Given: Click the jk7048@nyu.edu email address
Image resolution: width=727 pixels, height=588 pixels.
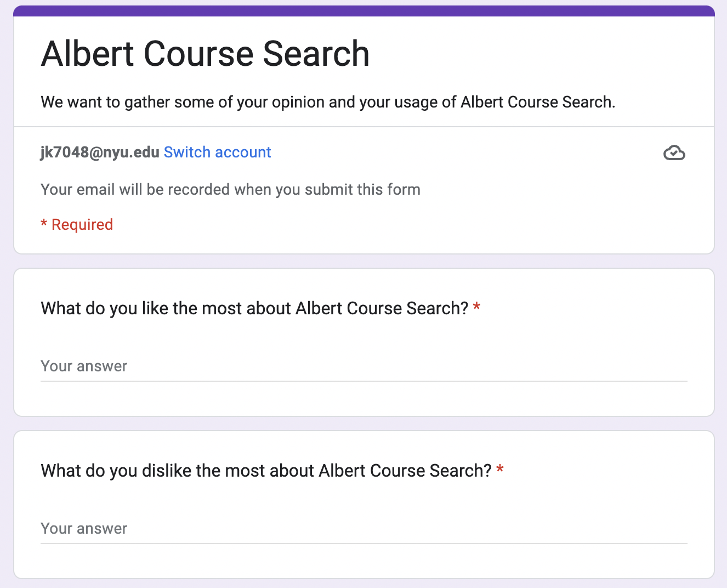Looking at the screenshot, I should pos(100,152).
